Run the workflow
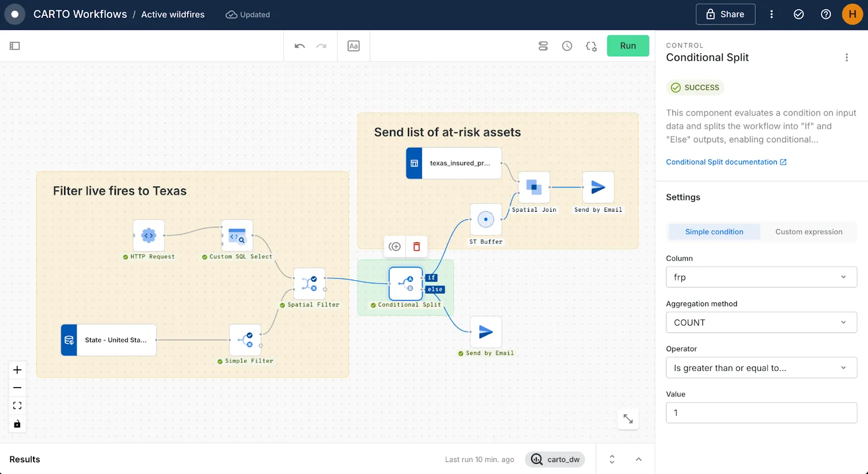The height and width of the screenshot is (474, 868). (x=628, y=46)
